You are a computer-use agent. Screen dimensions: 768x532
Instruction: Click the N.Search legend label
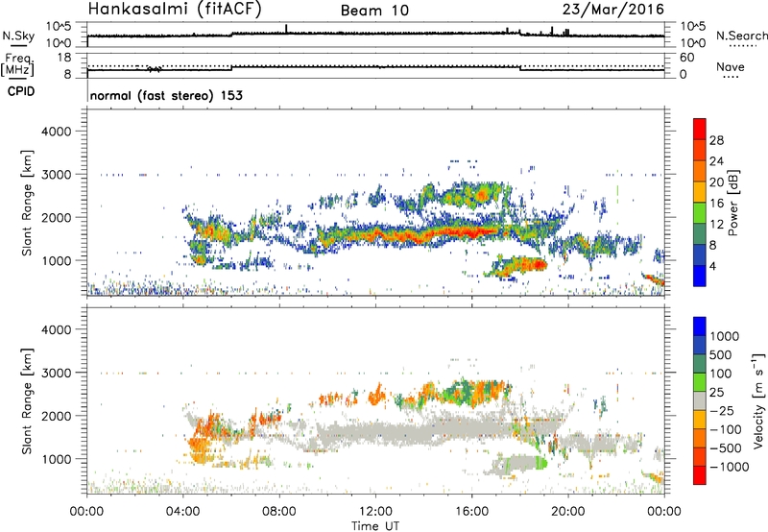tap(741, 36)
